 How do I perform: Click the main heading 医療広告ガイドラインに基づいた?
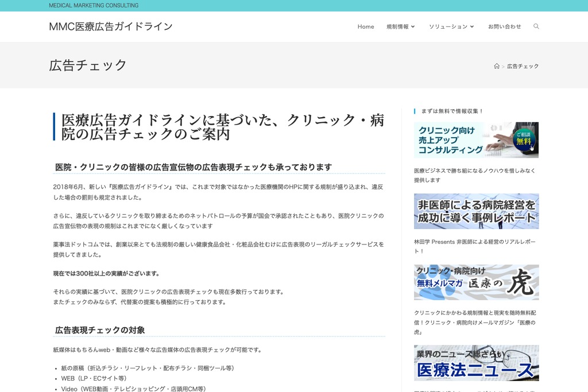pos(223,127)
